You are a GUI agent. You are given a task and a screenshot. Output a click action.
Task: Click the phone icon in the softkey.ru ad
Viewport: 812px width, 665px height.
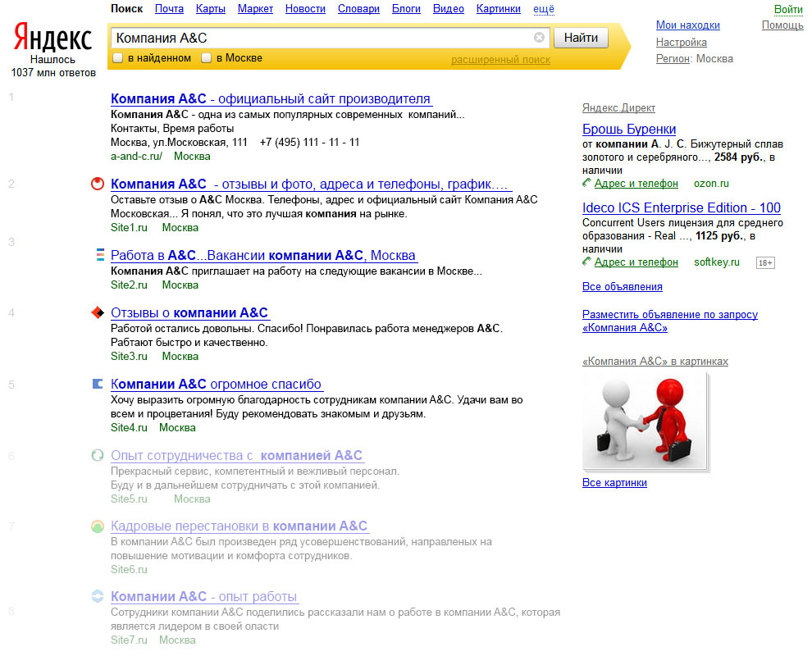coord(586,262)
